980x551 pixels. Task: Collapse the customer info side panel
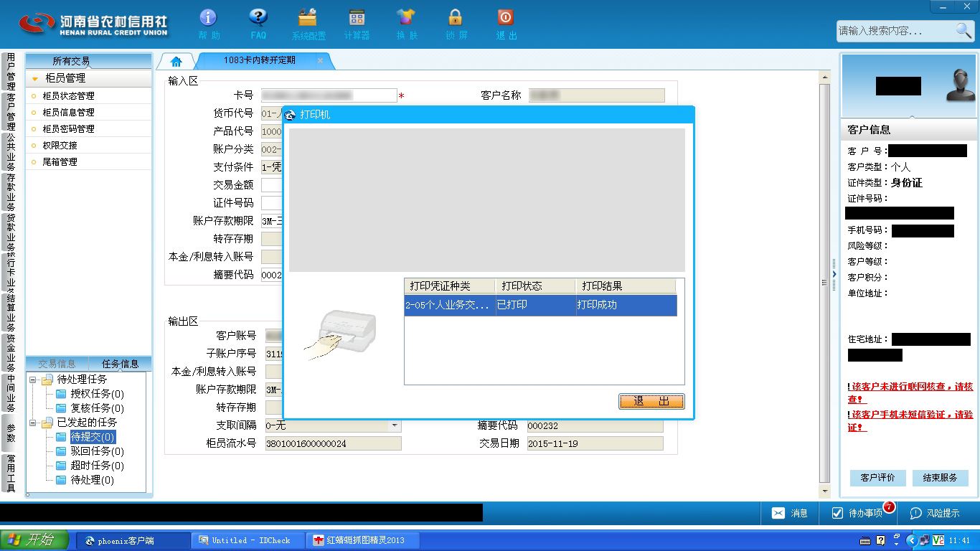834,274
